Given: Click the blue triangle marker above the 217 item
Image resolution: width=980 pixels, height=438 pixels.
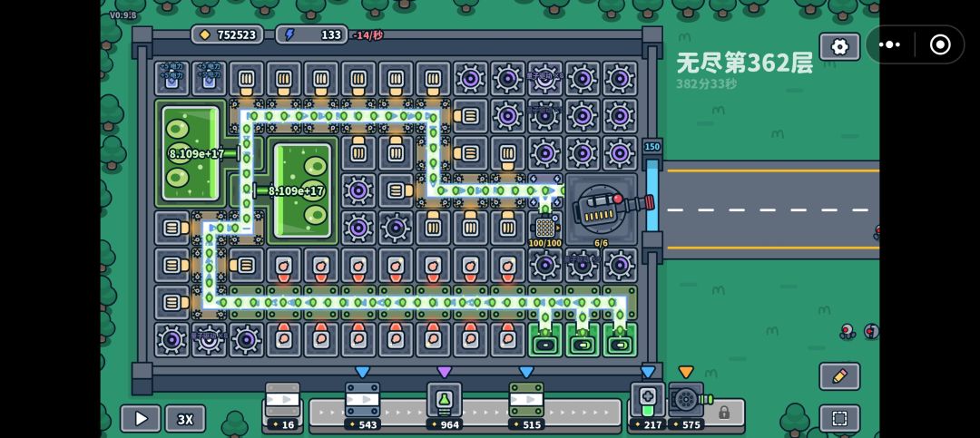Looking at the screenshot, I should tap(648, 373).
